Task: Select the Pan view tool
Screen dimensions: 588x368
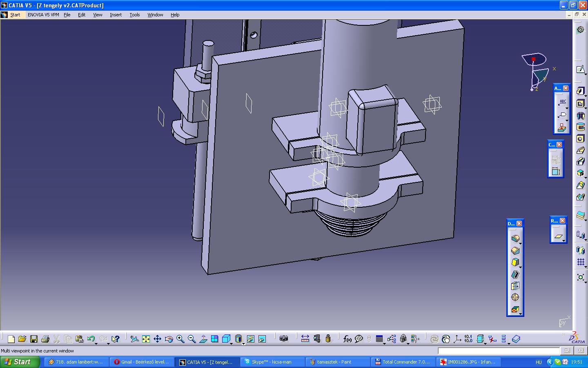Action: 157,339
